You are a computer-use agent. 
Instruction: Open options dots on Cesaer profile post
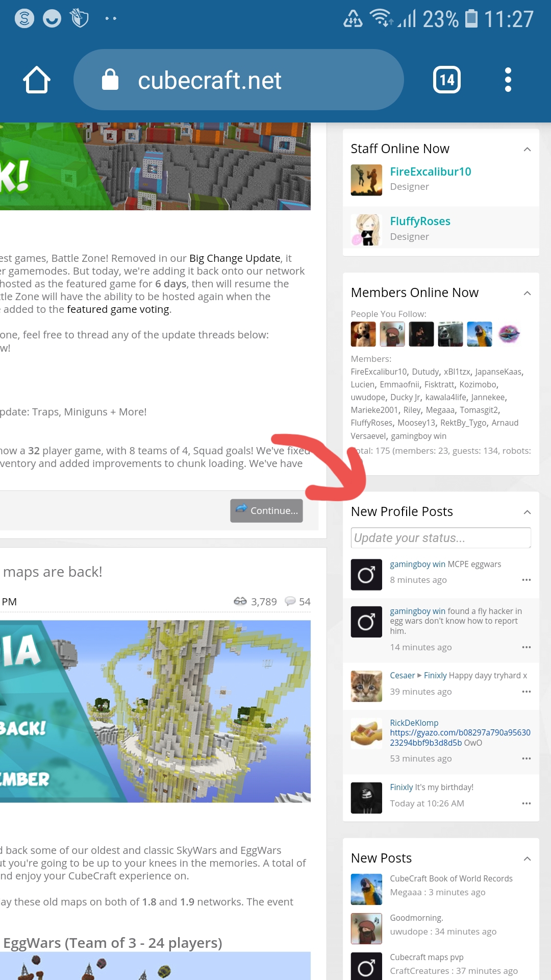point(527,692)
